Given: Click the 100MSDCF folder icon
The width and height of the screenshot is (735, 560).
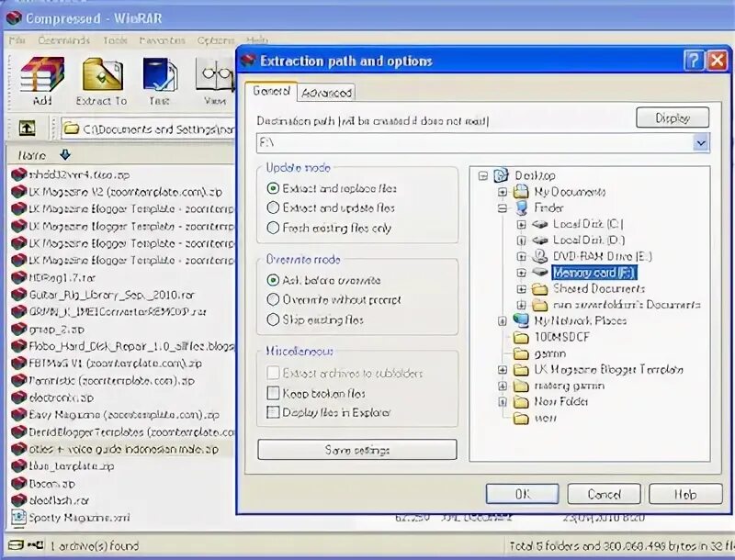Looking at the screenshot, I should 521,337.
